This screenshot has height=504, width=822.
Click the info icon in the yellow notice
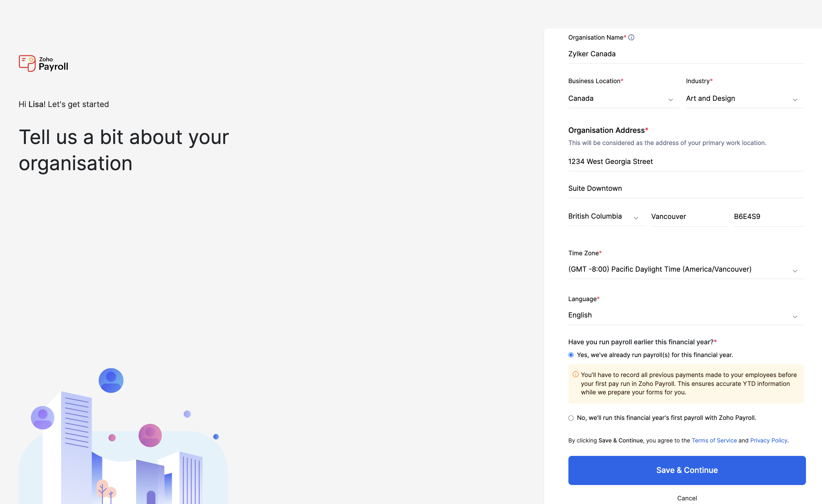(576, 374)
